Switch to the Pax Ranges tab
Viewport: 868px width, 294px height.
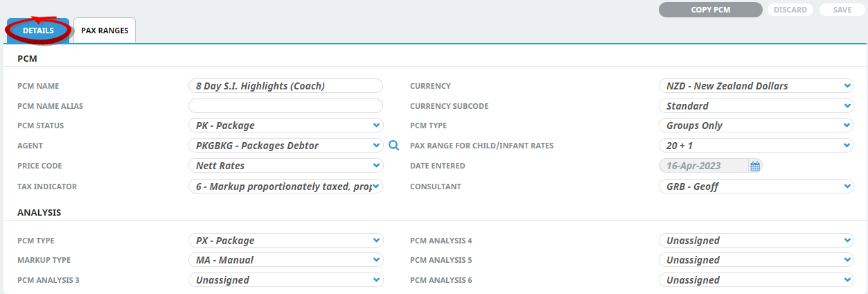coord(105,31)
